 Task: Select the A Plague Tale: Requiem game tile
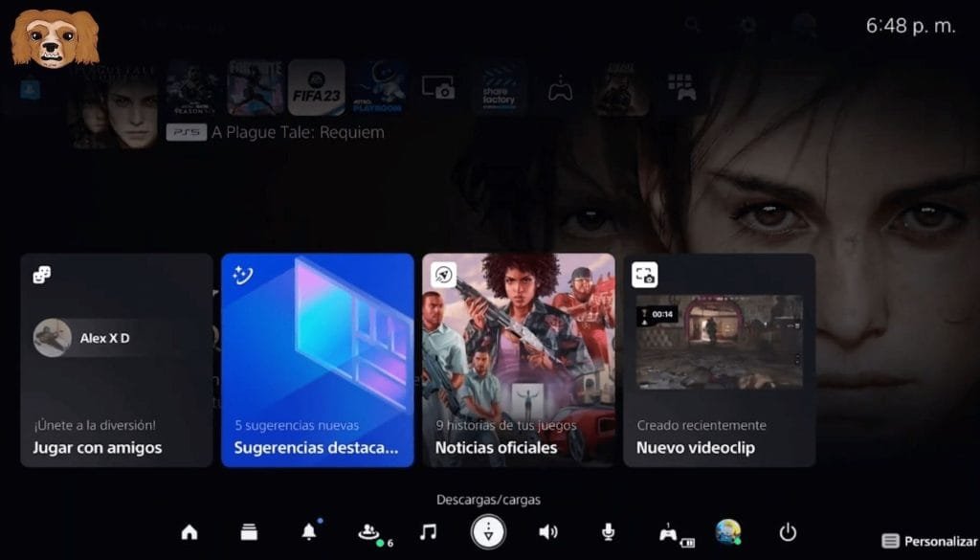[x=114, y=106]
